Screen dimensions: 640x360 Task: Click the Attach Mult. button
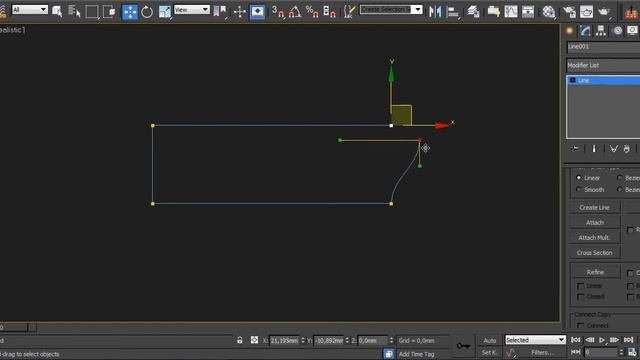click(595, 238)
